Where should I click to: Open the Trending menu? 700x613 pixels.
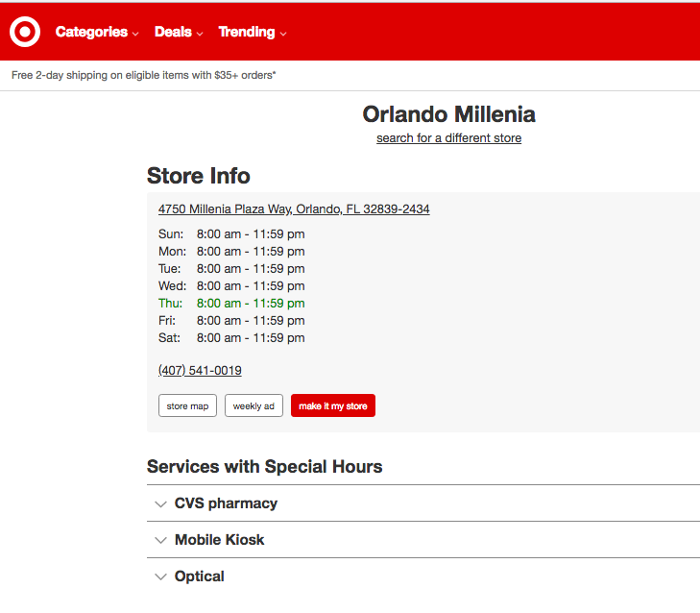[253, 32]
